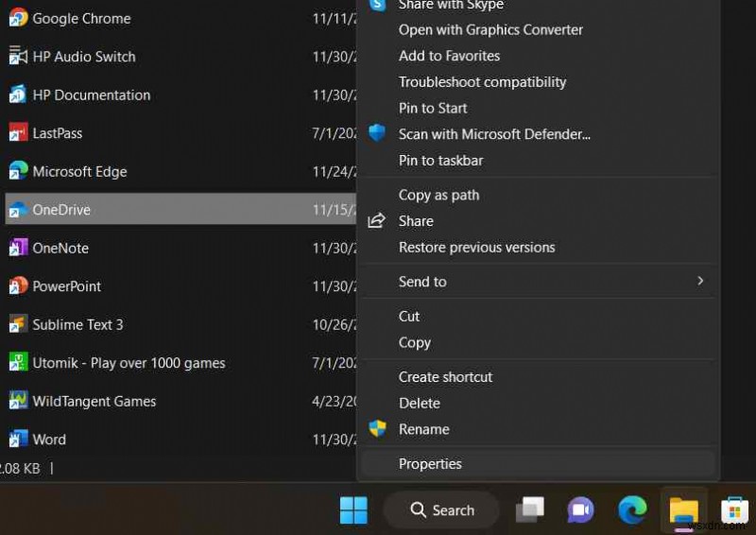The image size is (756, 535).
Task: Click the OneDrive cloud icon
Action: point(18,210)
